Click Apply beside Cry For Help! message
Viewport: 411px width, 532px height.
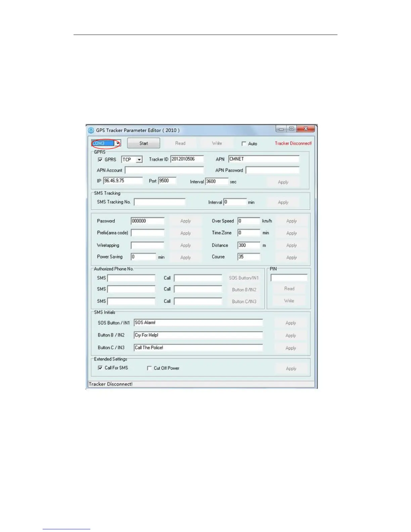(x=291, y=336)
